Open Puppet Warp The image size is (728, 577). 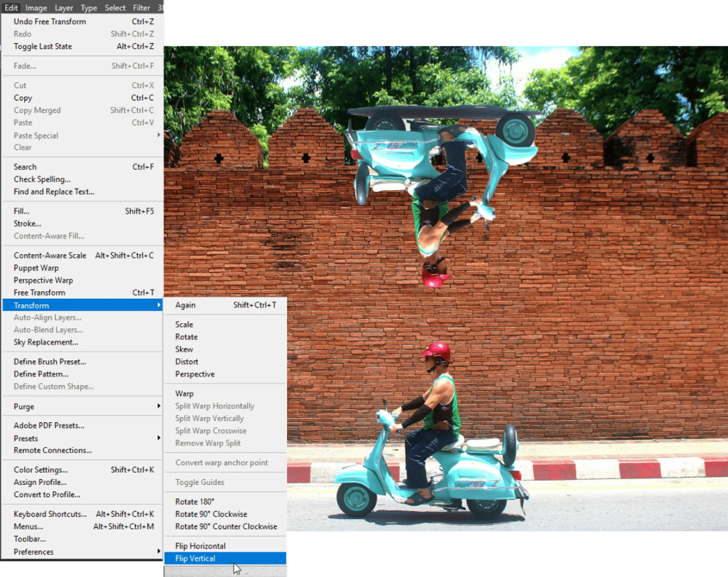click(36, 268)
